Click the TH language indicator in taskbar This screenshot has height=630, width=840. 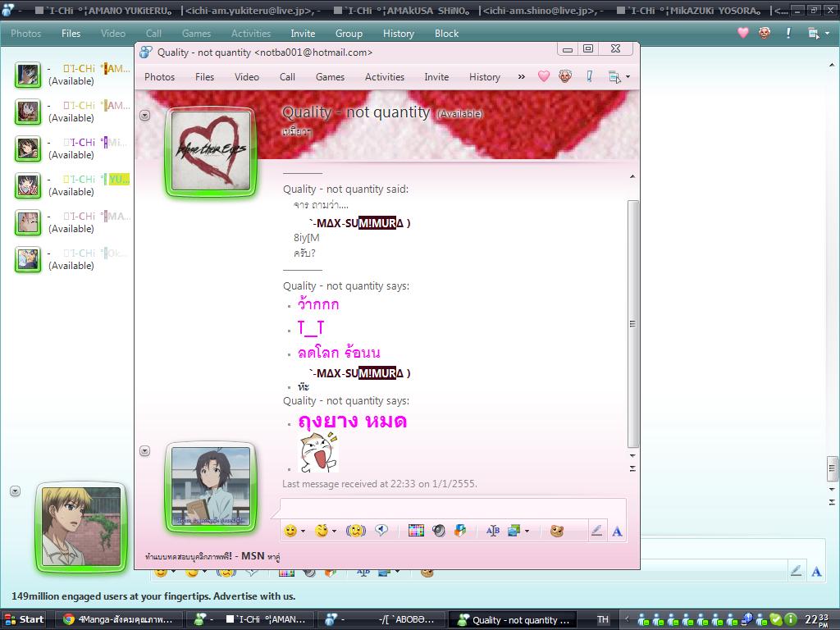[603, 620]
